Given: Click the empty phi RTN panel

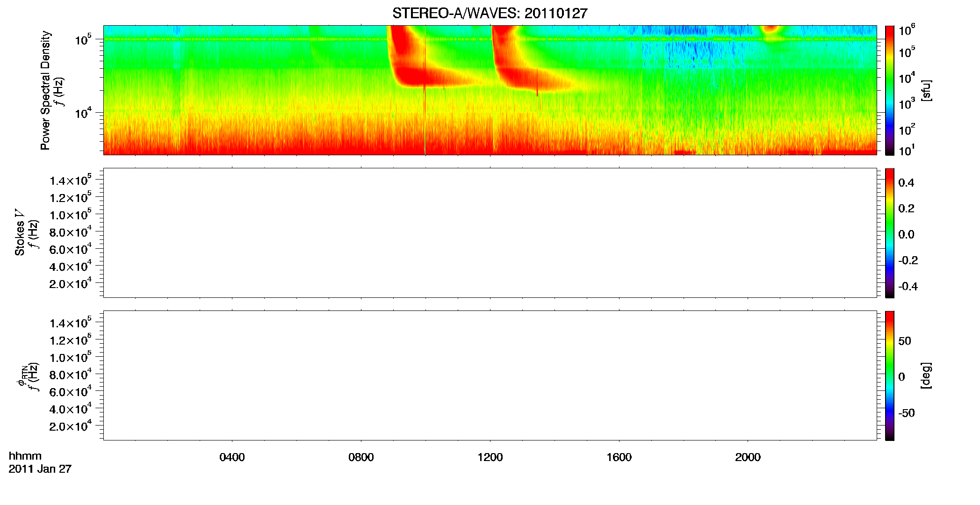Looking at the screenshot, I should [490, 375].
